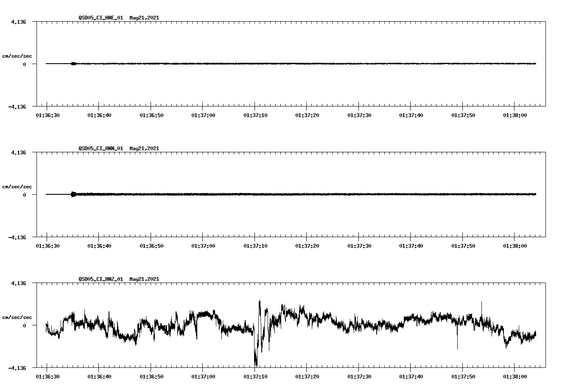Click the waveform onset on the HNN trace
The width and height of the screenshot is (576, 392).
[73, 195]
